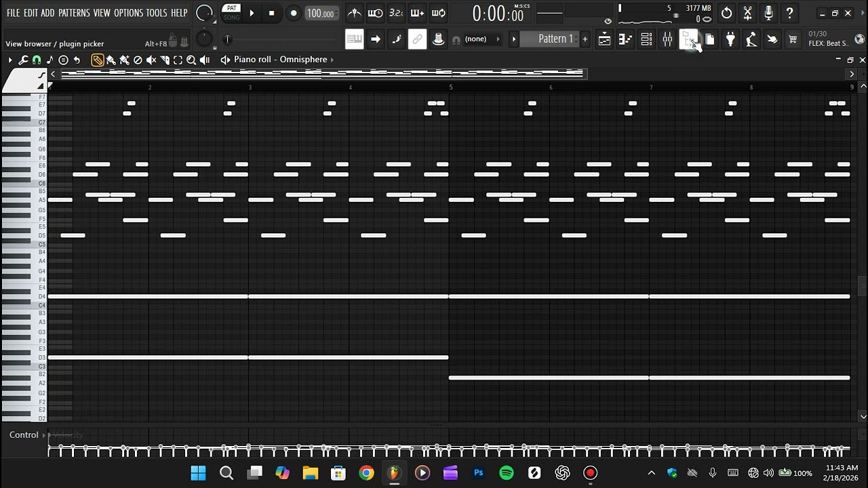Expand the arrow left of Pattern 1
Viewport: 868px width, 488px height.
[514, 39]
